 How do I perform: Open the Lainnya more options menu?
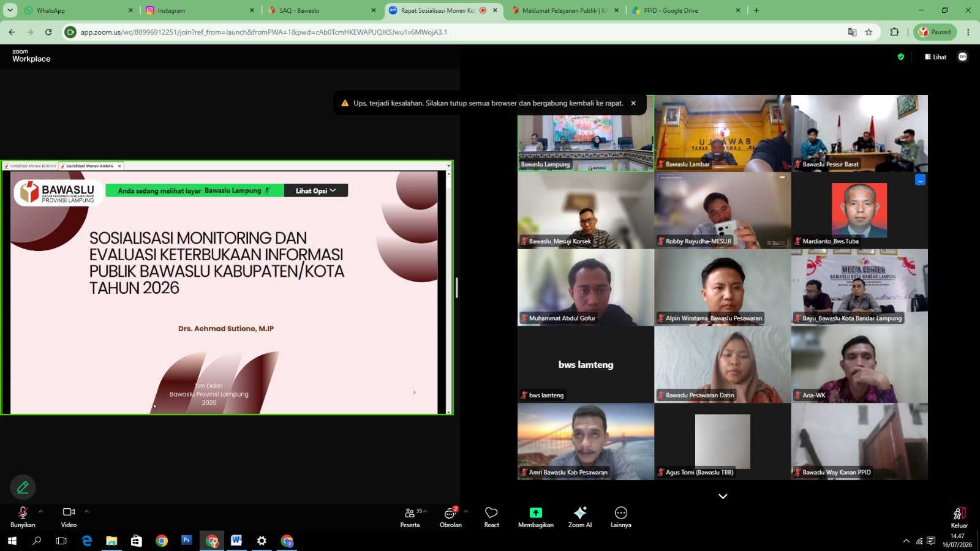620,517
